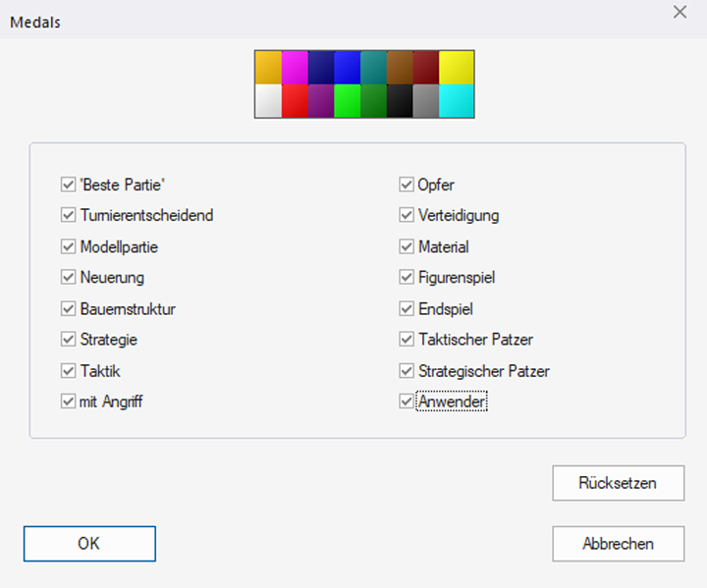This screenshot has width=707, height=588.
Task: Click the black color swatch
Action: [x=400, y=101]
